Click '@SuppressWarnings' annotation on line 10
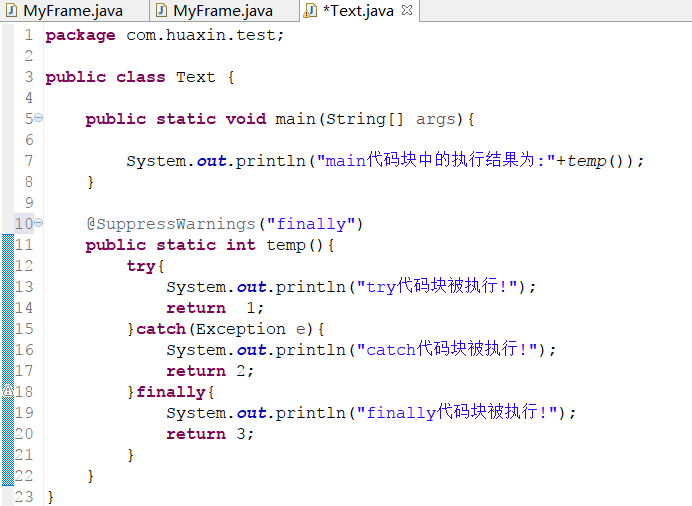 tap(171, 224)
